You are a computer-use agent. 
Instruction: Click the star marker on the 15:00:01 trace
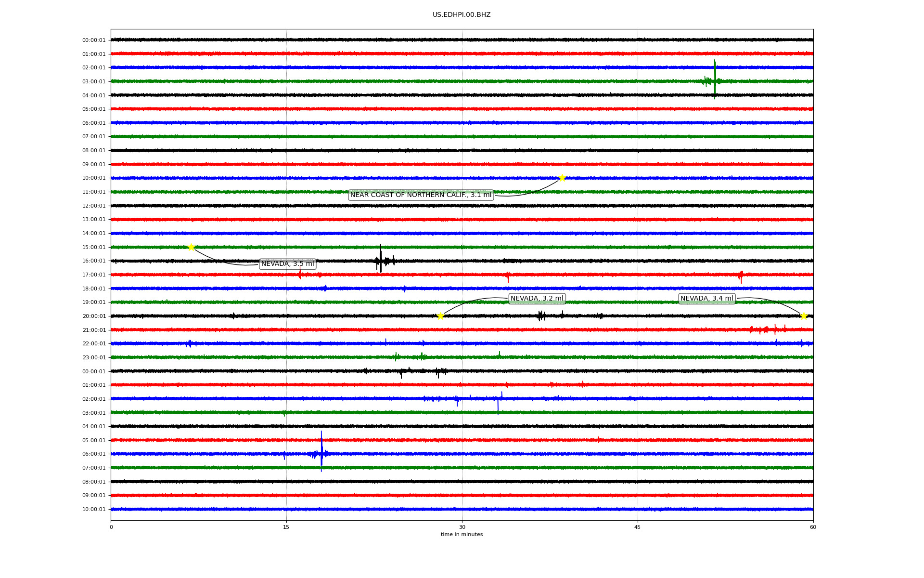[191, 247]
